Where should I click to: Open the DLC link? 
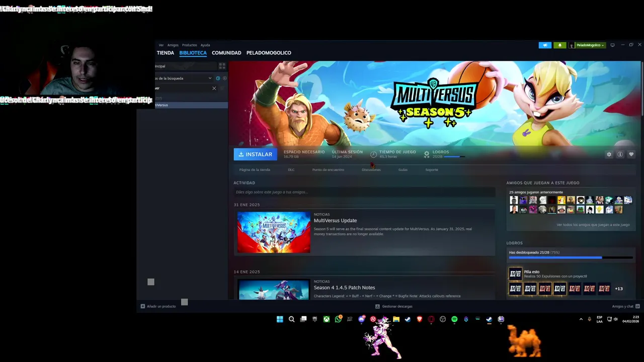point(291,169)
